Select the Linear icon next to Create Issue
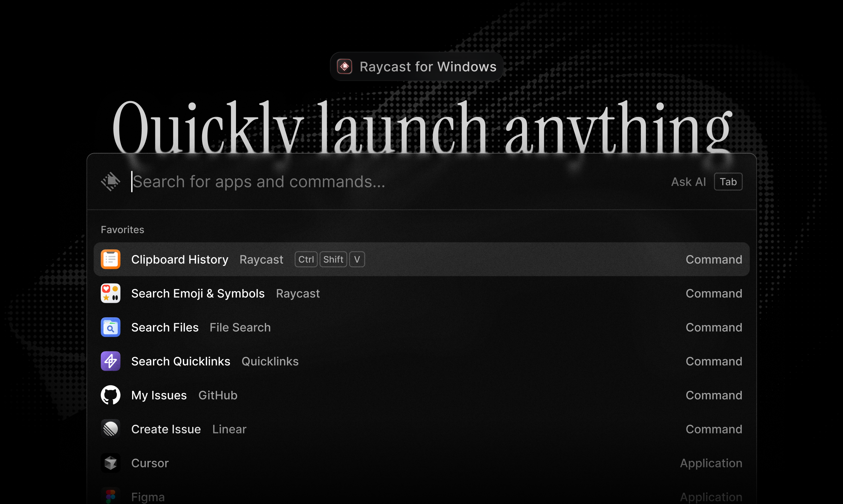The image size is (843, 504). click(111, 429)
